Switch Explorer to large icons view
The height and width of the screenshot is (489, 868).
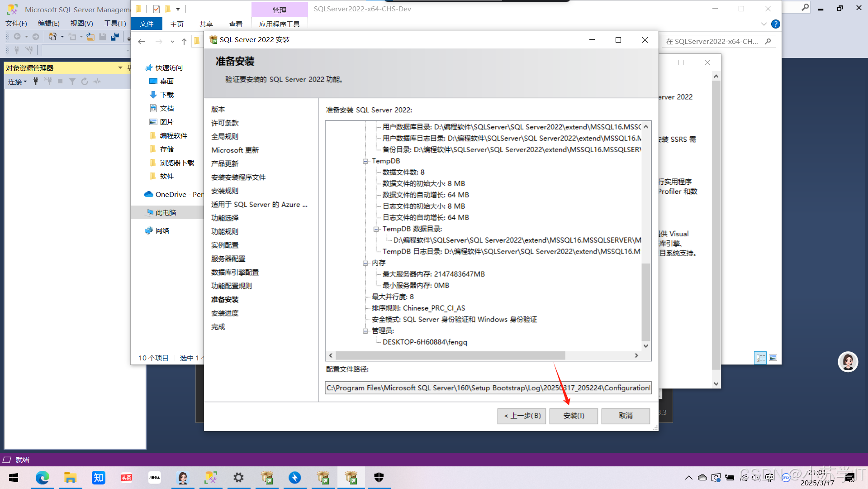(x=773, y=358)
